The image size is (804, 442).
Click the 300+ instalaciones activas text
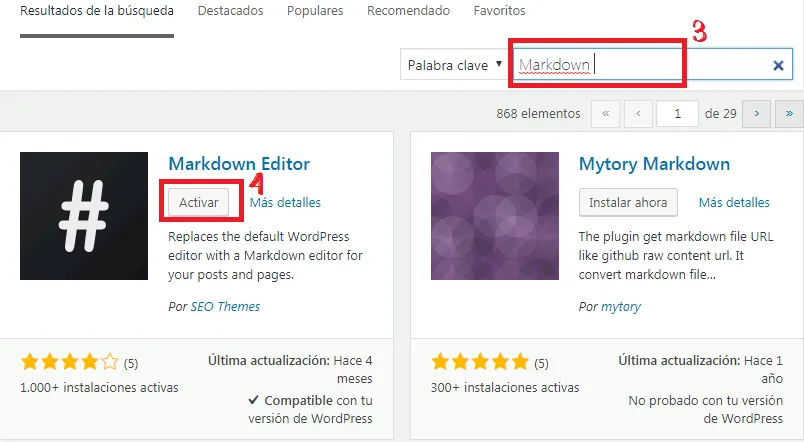[x=505, y=388]
